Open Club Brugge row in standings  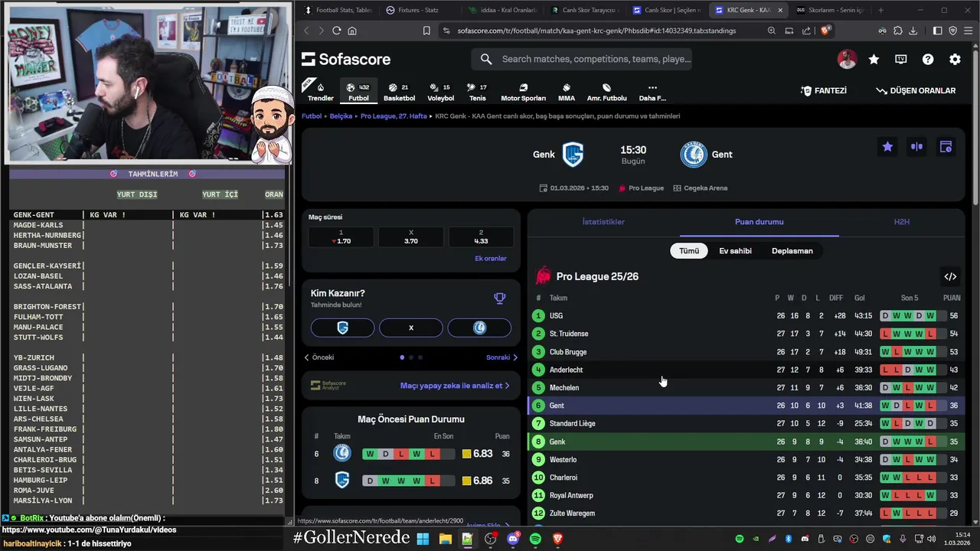tap(746, 352)
